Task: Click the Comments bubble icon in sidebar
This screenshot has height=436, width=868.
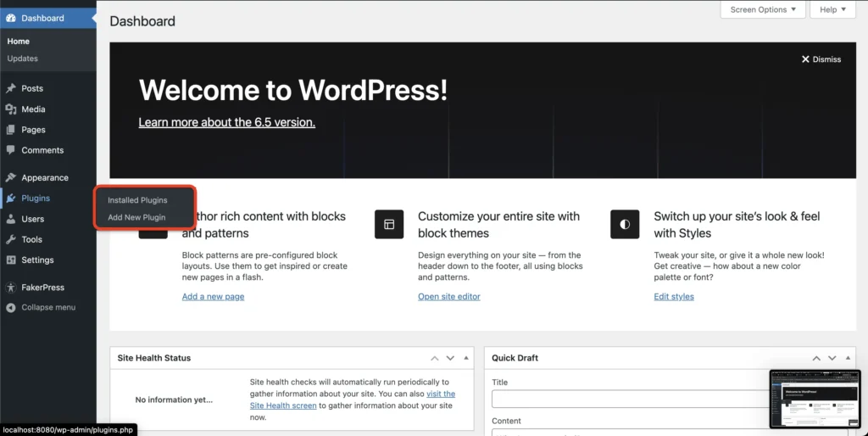Action: click(11, 150)
